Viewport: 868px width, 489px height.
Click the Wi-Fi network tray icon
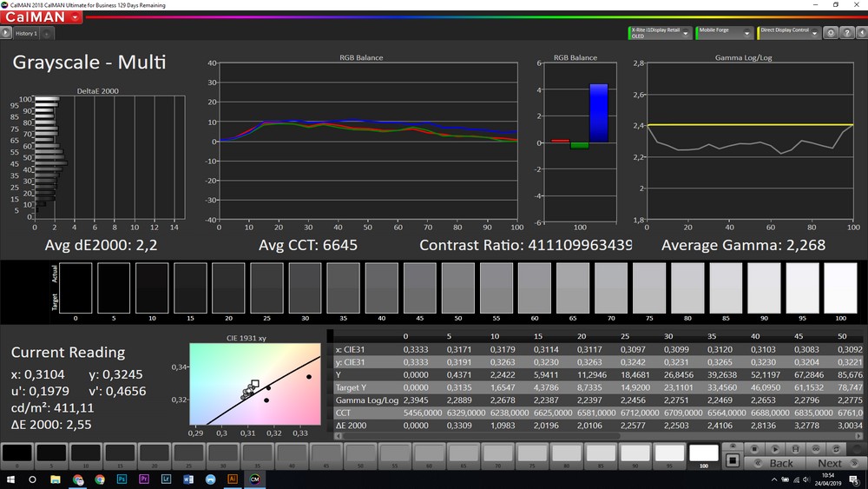(x=796, y=479)
